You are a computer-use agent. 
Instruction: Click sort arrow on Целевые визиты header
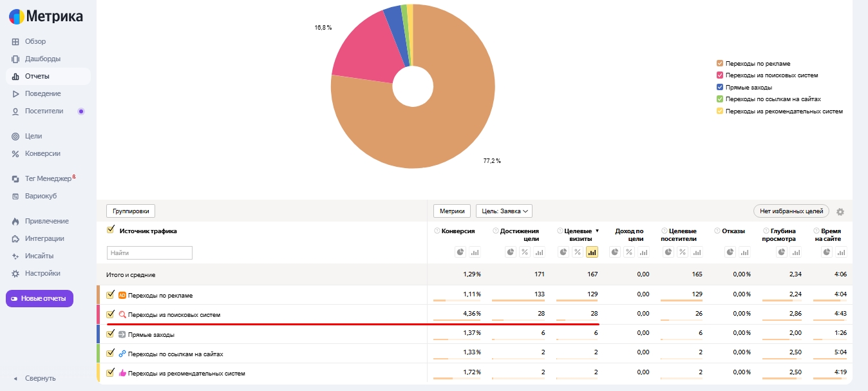click(x=597, y=231)
